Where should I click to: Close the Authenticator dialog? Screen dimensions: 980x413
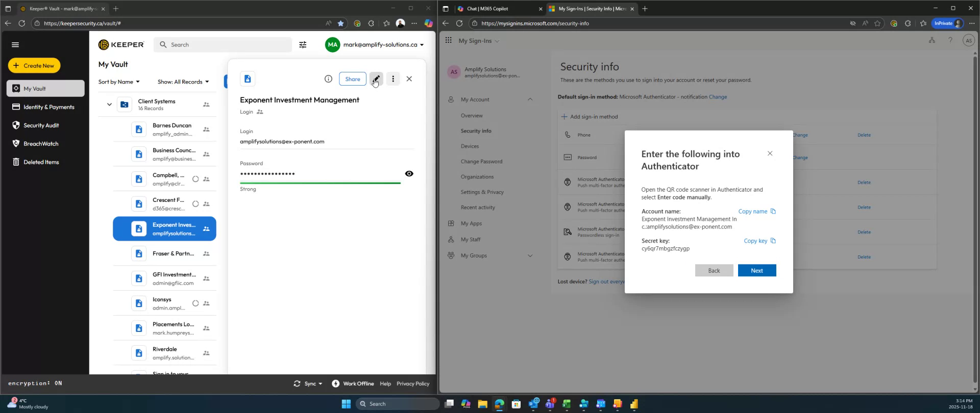tap(770, 153)
